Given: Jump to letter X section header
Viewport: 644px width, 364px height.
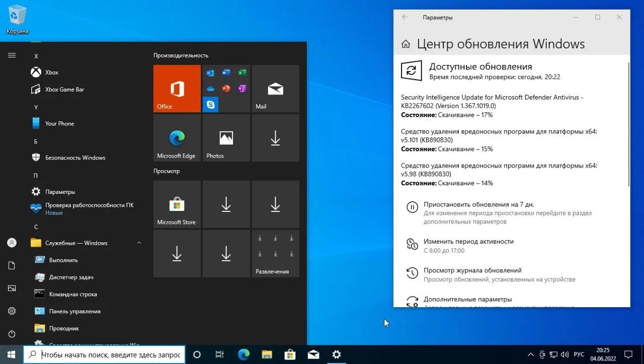Looking at the screenshot, I should click(36, 56).
